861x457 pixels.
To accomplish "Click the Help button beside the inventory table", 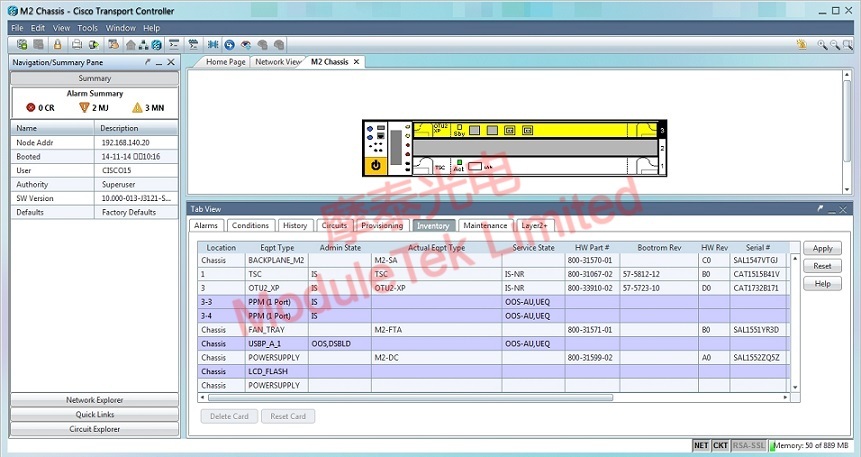I will [822, 283].
